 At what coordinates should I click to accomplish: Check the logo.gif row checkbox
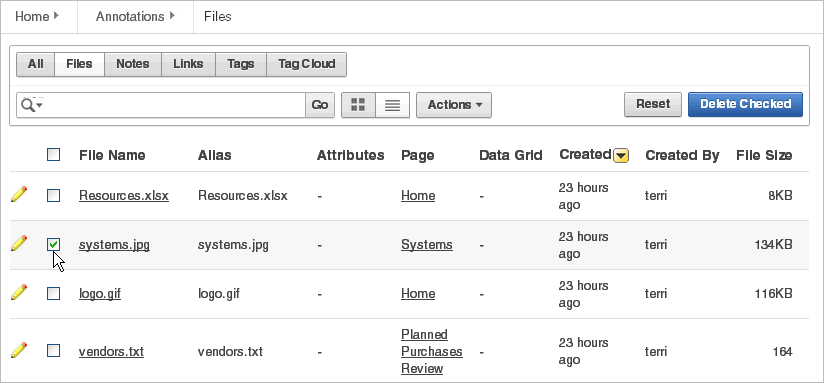[x=54, y=293]
